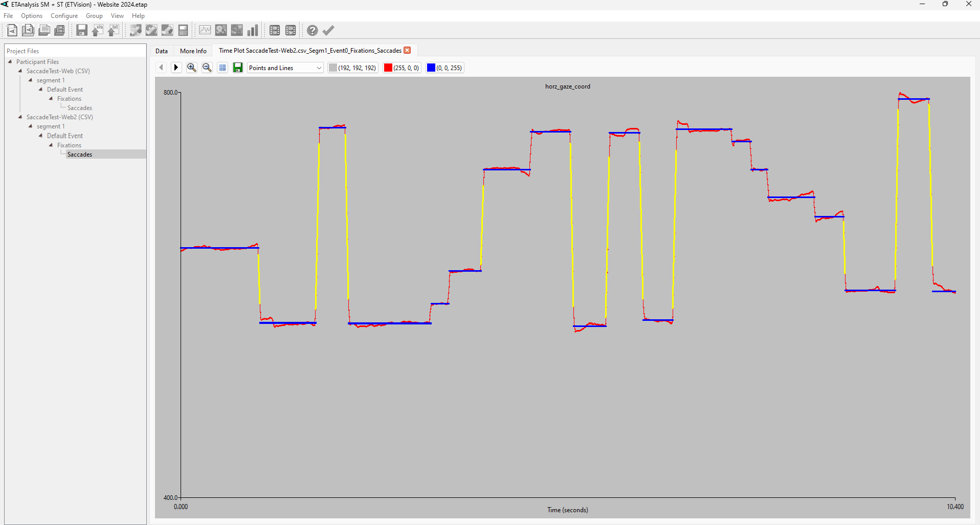980x525 pixels.
Task: Save the project with the floppy icon
Action: [x=82, y=30]
